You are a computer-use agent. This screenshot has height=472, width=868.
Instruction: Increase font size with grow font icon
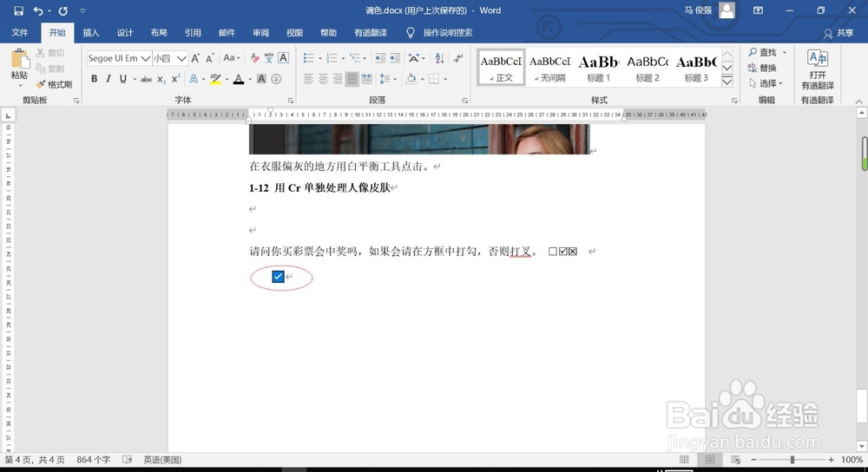[195, 58]
